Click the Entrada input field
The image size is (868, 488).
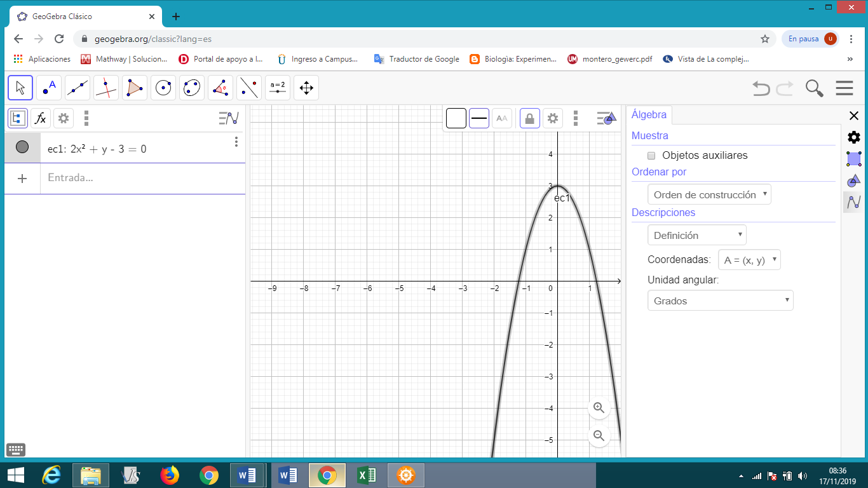127,179
